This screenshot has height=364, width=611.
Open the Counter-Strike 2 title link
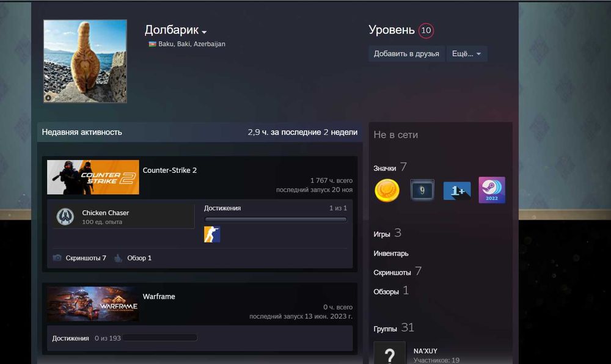pyautogui.click(x=169, y=170)
